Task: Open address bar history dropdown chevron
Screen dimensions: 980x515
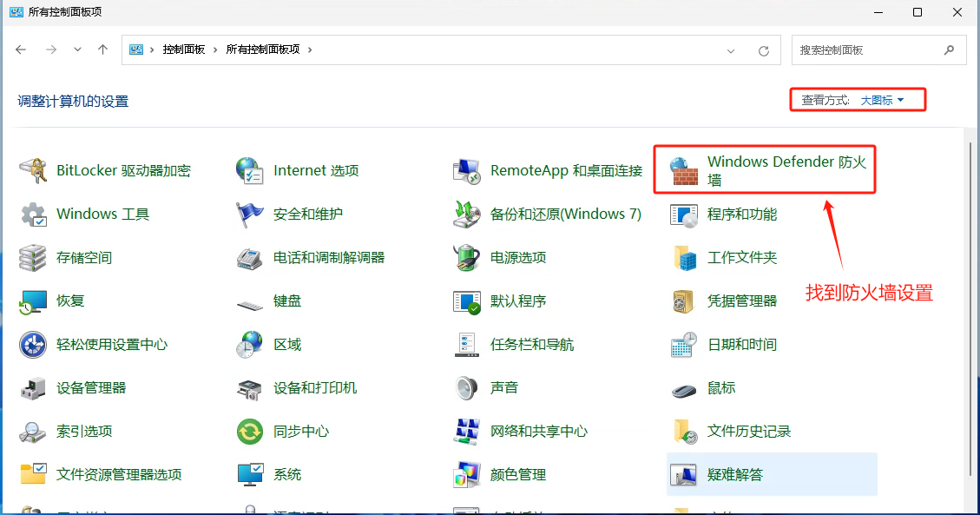Action: pos(731,50)
